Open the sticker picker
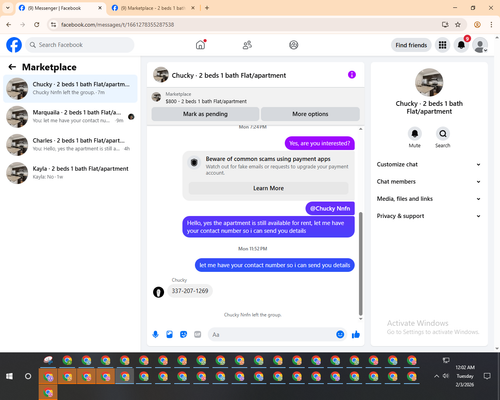 pyautogui.click(x=183, y=334)
